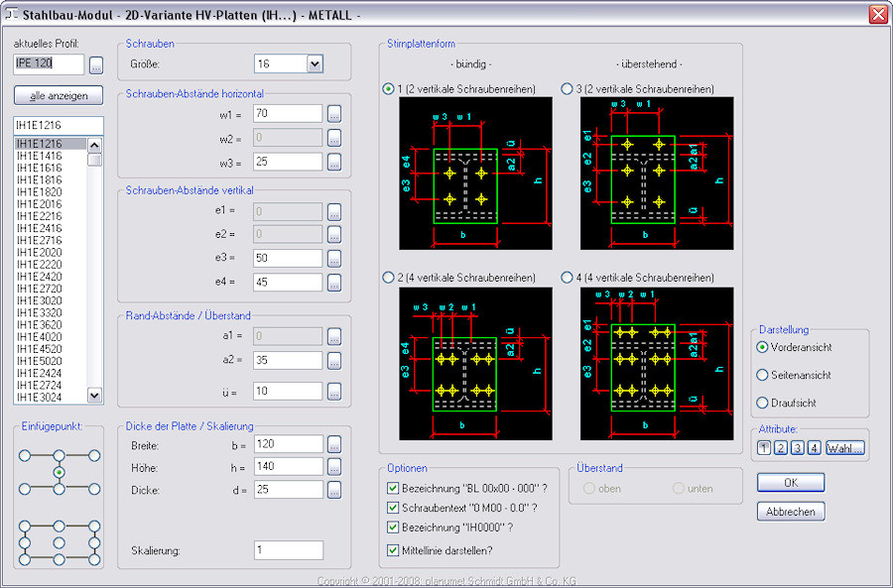The height and width of the screenshot is (588, 893).
Task: Click the preview image of Stirnplattenform 2
Action: point(475,364)
